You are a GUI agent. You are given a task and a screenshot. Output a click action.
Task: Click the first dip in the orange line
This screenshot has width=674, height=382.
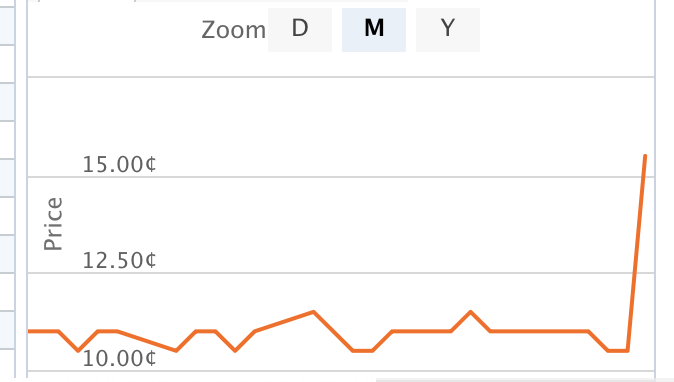coord(78,351)
